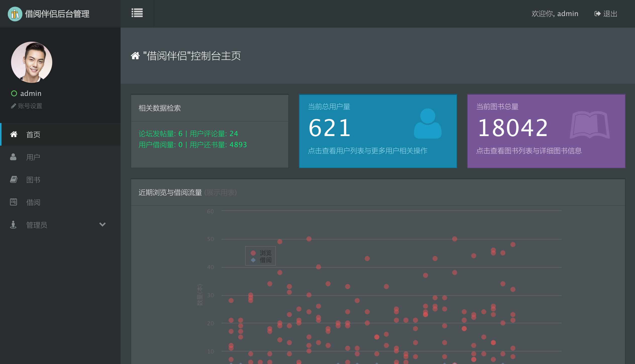
Task: Toggle 借阅 series in chart legend
Action: click(x=265, y=260)
